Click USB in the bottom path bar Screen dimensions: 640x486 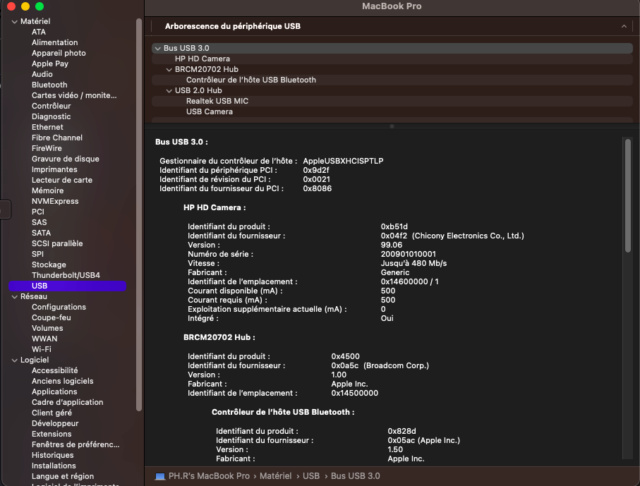[311, 477]
